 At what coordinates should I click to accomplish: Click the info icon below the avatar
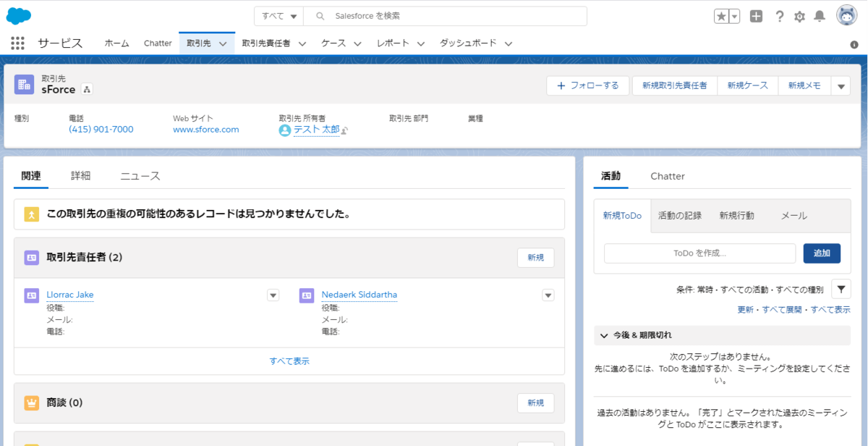coord(854,44)
